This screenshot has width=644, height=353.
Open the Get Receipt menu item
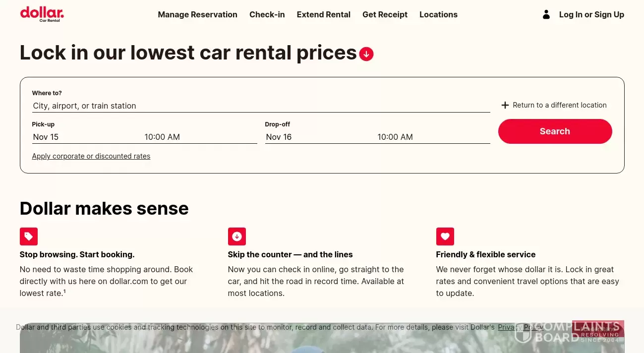point(385,14)
